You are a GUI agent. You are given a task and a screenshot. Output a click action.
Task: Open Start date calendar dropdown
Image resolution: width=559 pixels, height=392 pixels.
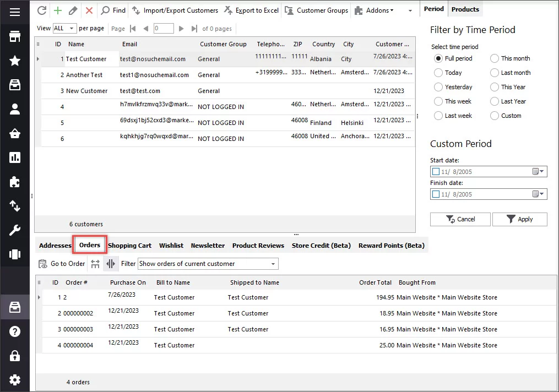(538, 172)
